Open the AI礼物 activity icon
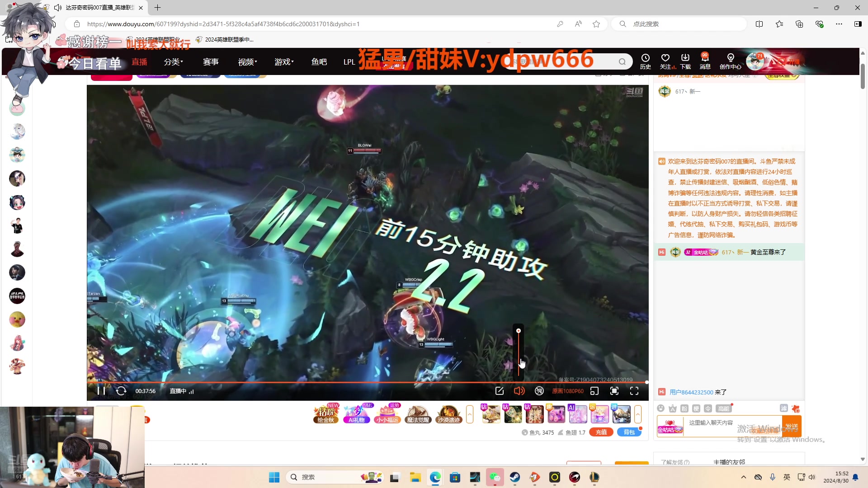This screenshot has width=868, height=488. (x=357, y=414)
